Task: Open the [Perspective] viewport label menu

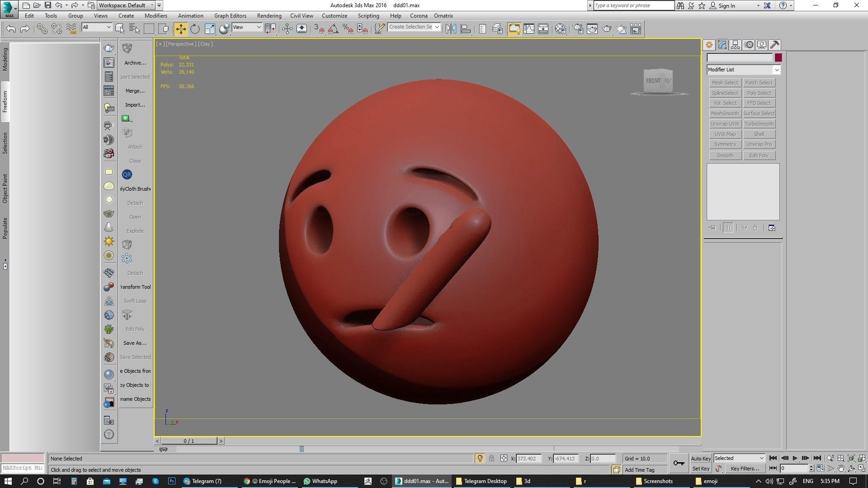Action: (x=181, y=44)
